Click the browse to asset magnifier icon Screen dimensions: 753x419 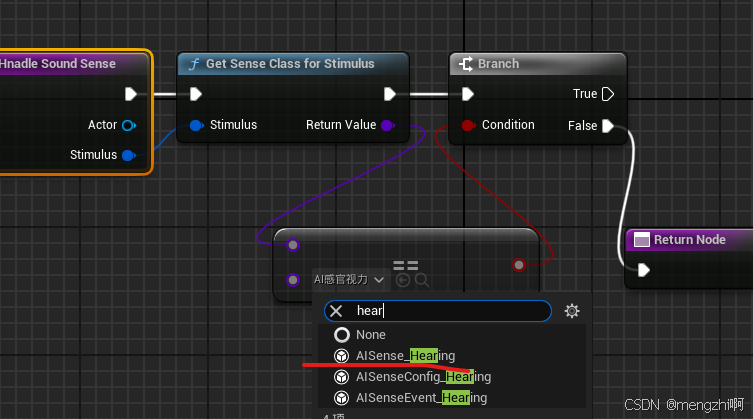click(422, 280)
